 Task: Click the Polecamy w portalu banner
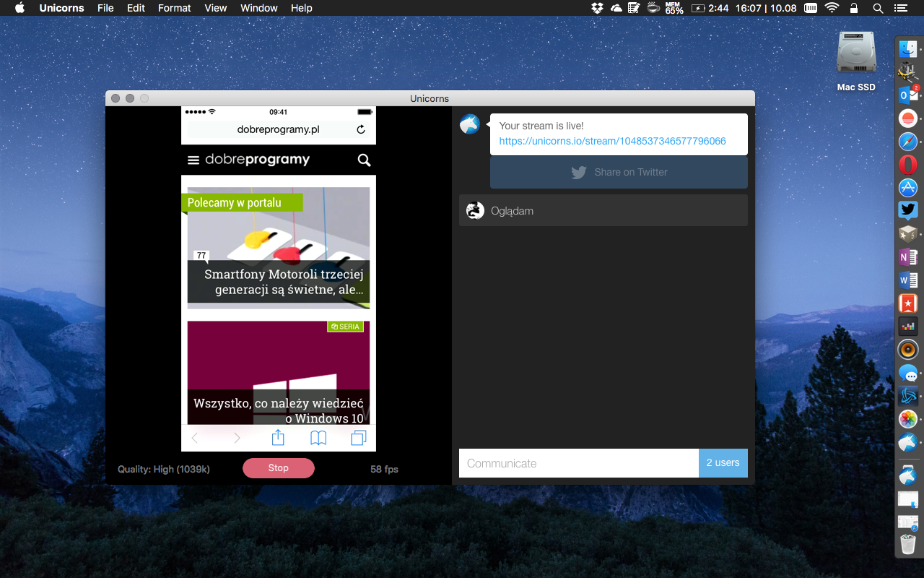tap(241, 203)
